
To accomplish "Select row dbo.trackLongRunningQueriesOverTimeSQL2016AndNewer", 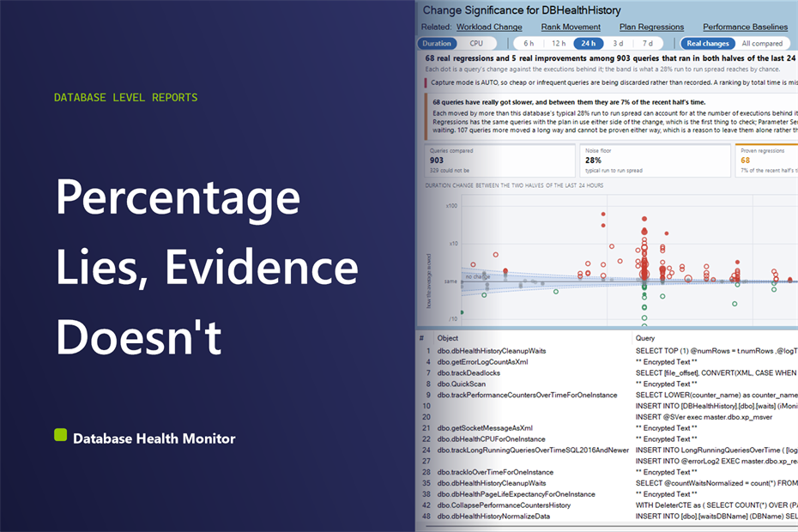I will (x=608, y=450).
